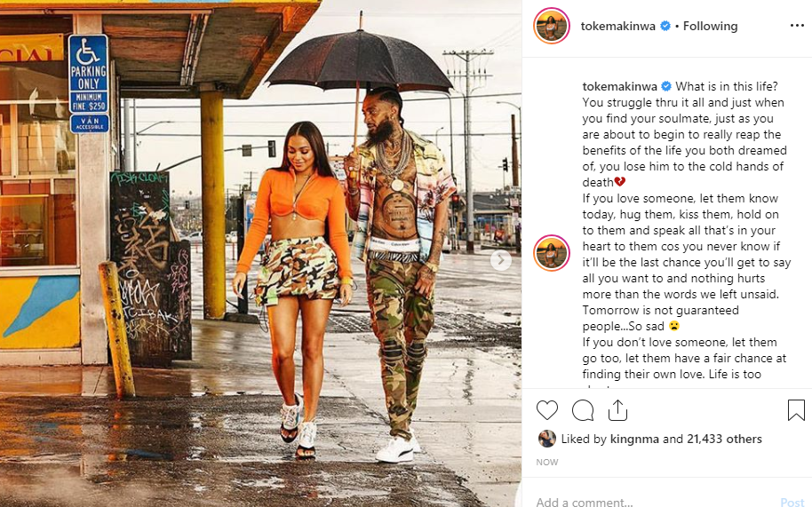Click the liker's small avatar picture

(547, 439)
